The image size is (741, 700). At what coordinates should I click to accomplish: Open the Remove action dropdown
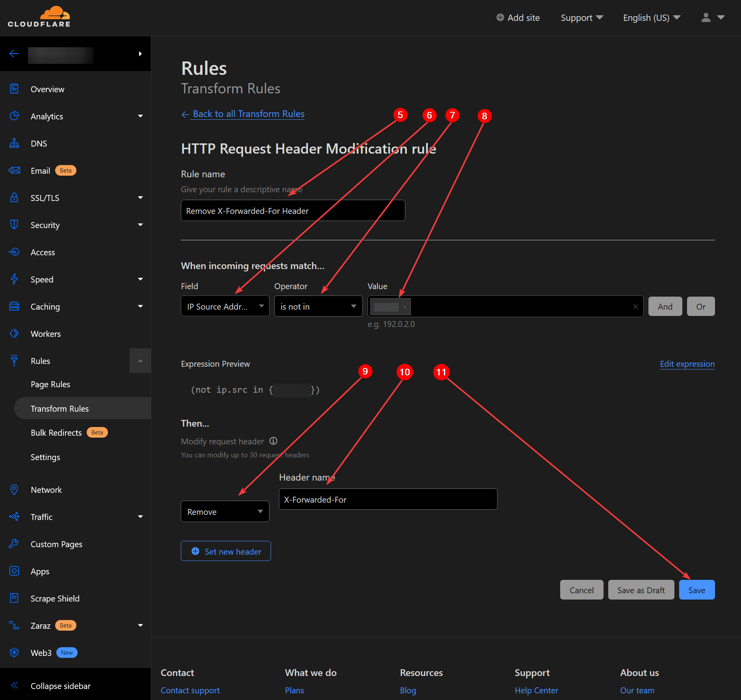pos(225,512)
